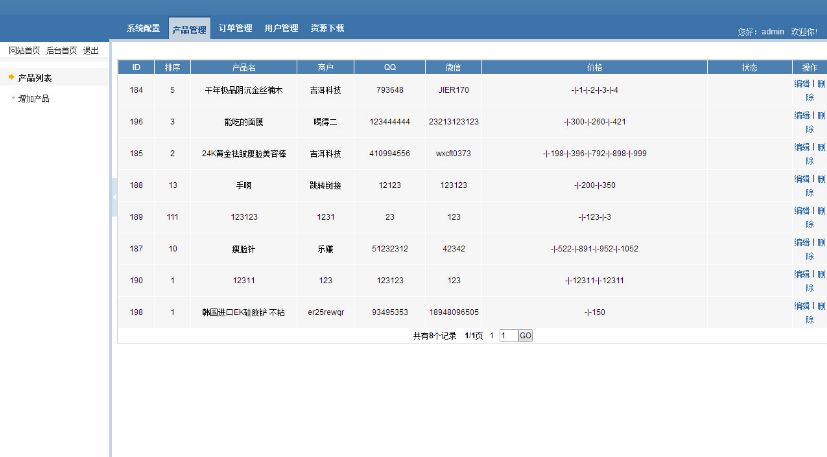Click the page number input field
The image size is (827, 457).
(507, 336)
